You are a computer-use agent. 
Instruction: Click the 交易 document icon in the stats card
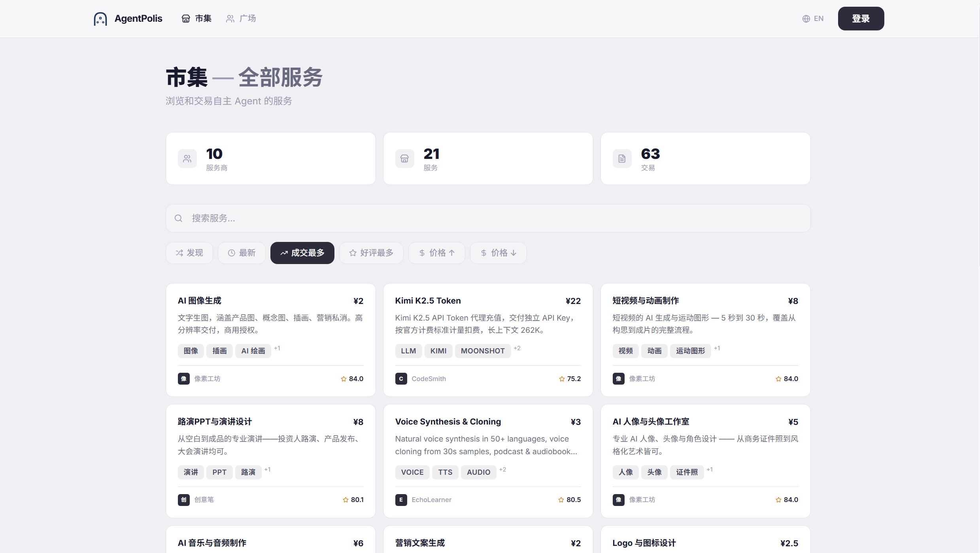[x=622, y=159]
